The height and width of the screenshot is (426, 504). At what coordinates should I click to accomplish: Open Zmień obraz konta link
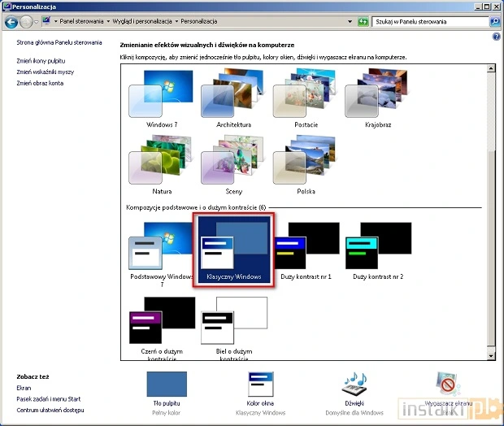[40, 83]
